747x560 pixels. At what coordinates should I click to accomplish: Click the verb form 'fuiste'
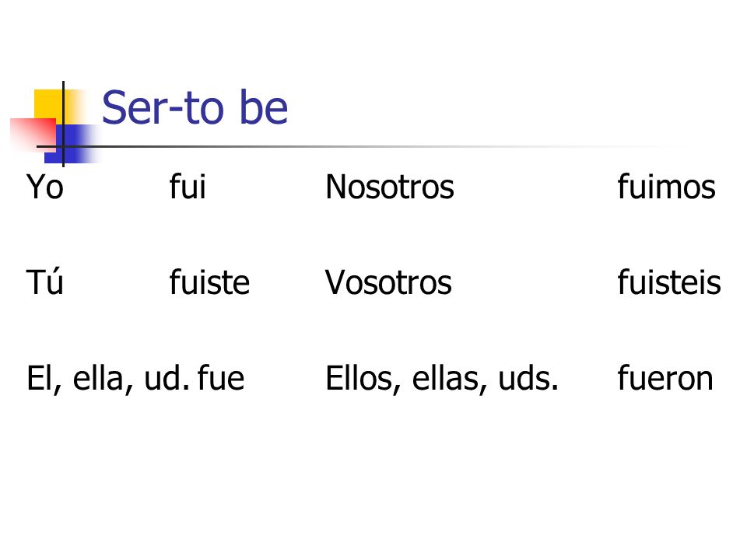click(x=209, y=282)
